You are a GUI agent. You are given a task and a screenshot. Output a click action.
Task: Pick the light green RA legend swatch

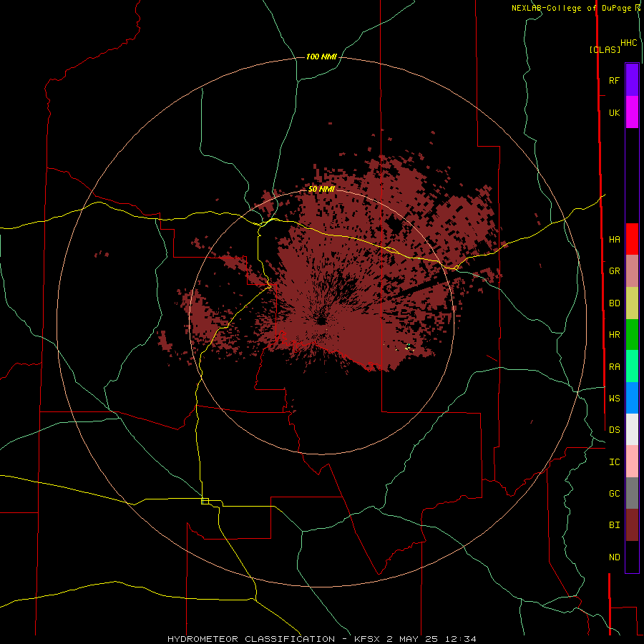[632, 366]
